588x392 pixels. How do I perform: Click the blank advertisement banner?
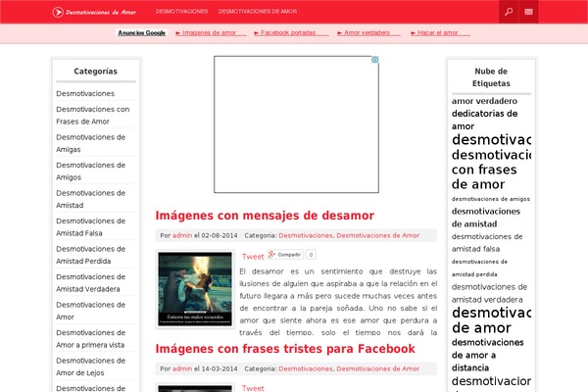pyautogui.click(x=296, y=124)
